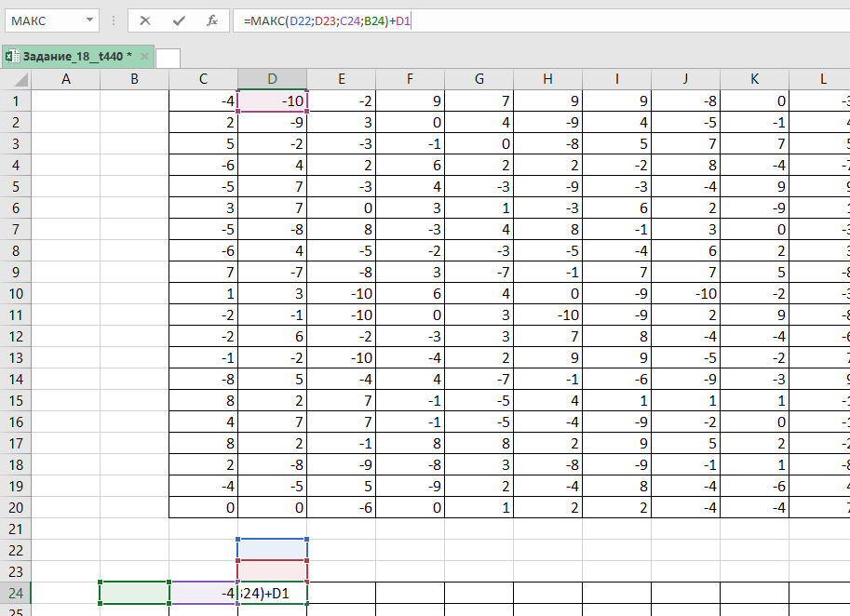850x616 pixels.
Task: Expand the МАКС Name Box dropdown
Action: coord(88,20)
